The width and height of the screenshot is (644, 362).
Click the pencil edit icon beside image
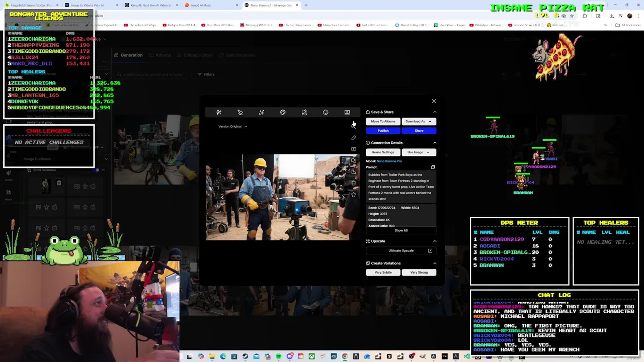point(353,138)
